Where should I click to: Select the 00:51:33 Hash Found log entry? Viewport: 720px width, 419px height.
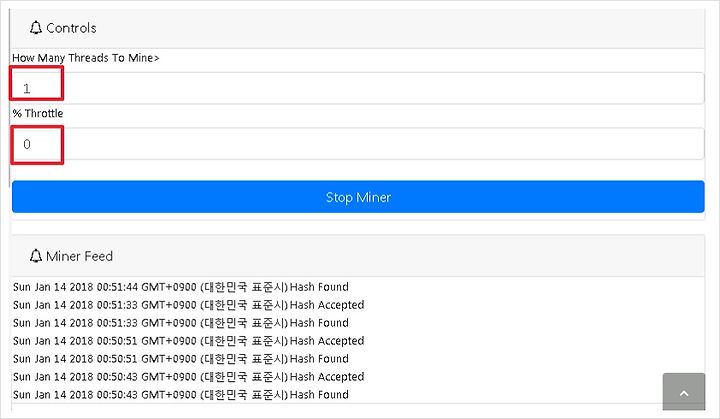181,323
